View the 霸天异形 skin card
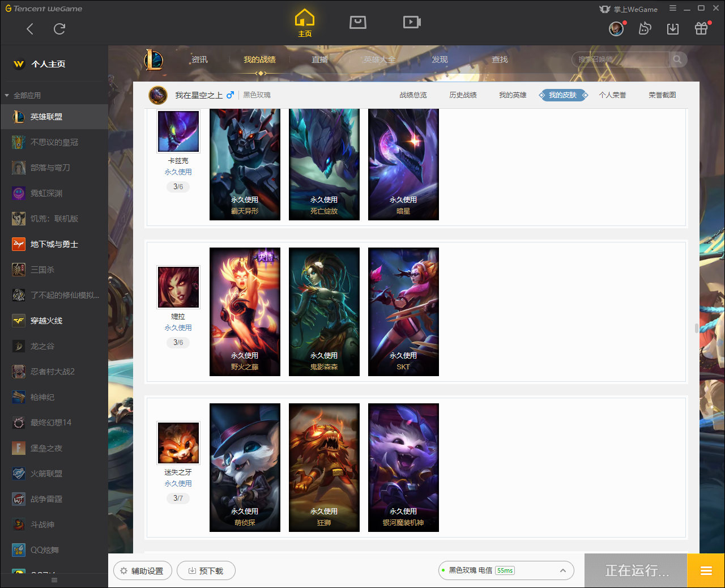 coord(245,164)
